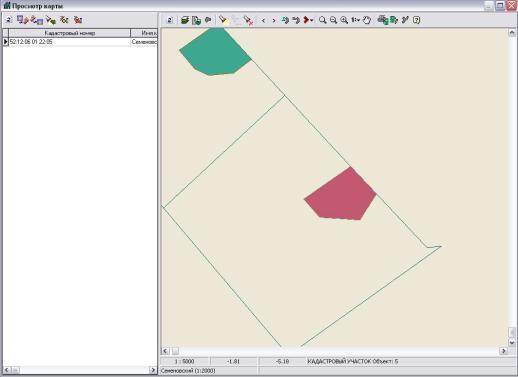Viewport: 518px width, 377px height.
Task: Click the left list horizontal scrollbar right arrow
Action: click(153, 370)
